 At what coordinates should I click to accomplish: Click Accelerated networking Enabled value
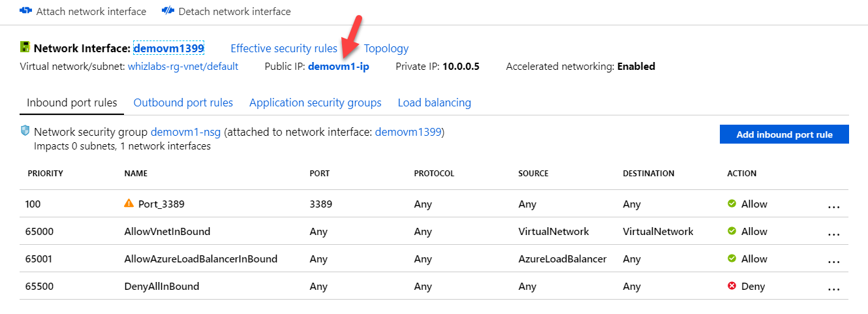coord(636,67)
